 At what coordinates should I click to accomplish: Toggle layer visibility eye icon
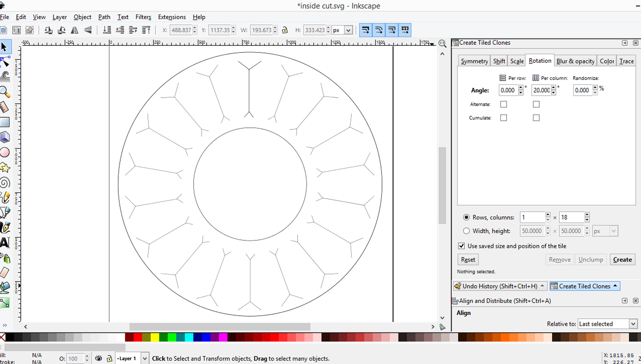(99, 358)
